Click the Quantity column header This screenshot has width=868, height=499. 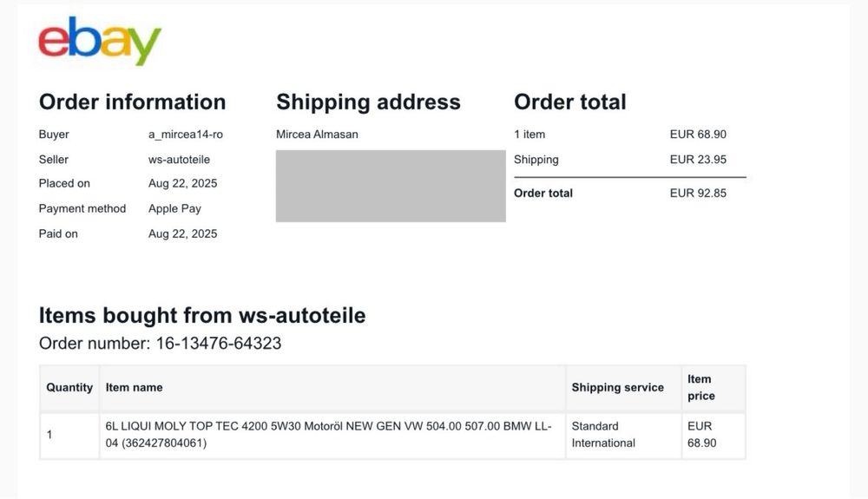(69, 387)
